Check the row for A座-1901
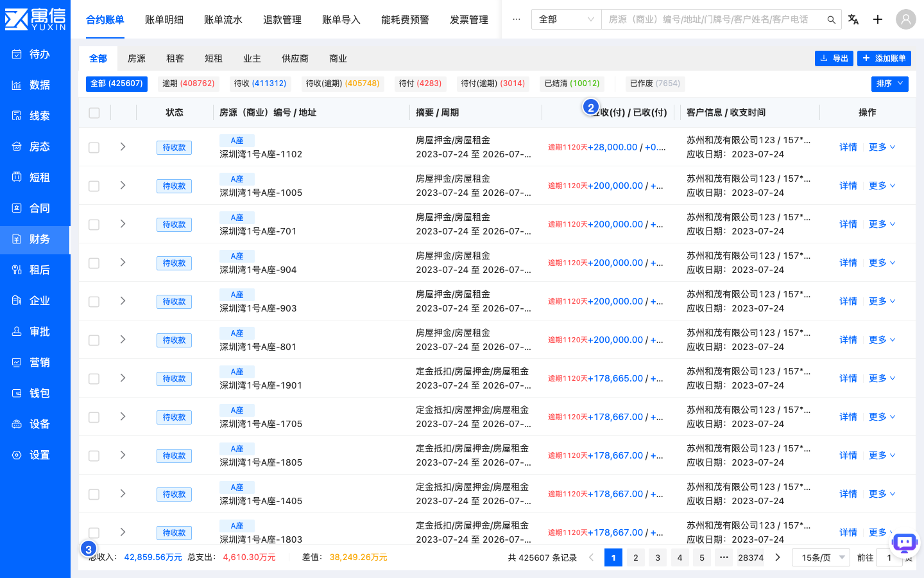 coord(94,379)
